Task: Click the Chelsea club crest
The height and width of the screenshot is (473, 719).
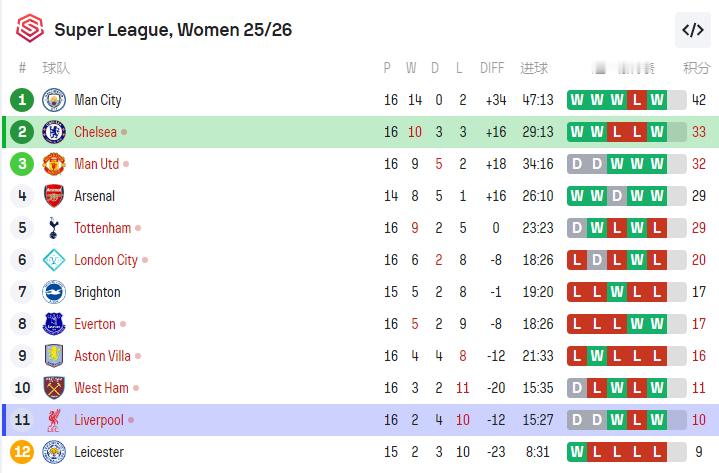Action: point(54,132)
